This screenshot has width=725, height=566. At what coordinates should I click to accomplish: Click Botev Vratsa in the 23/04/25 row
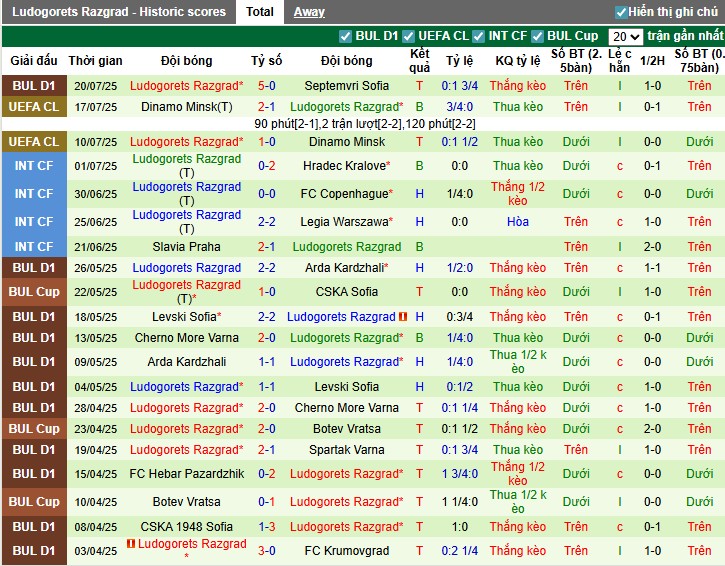tap(346, 429)
